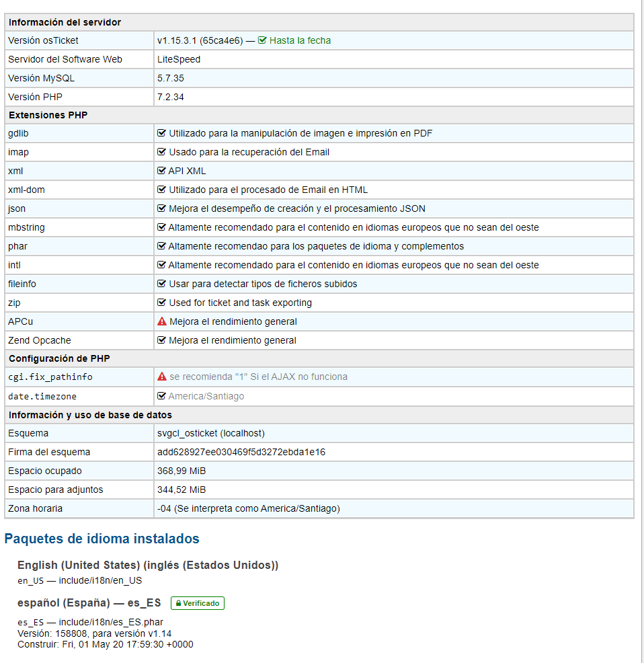
Task: Click the "imap" extension name
Action: point(18,152)
